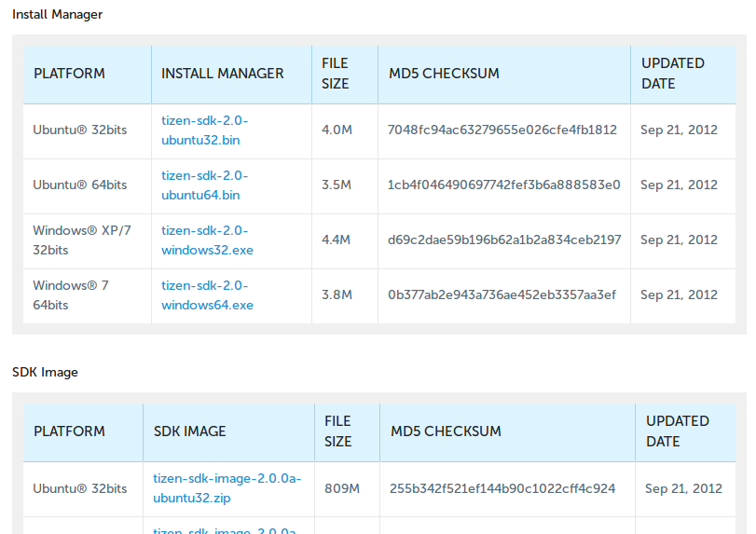
Task: Select MD5 checksum 7048fc94ac63279655e026cfe4fb1812
Action: [502, 130]
